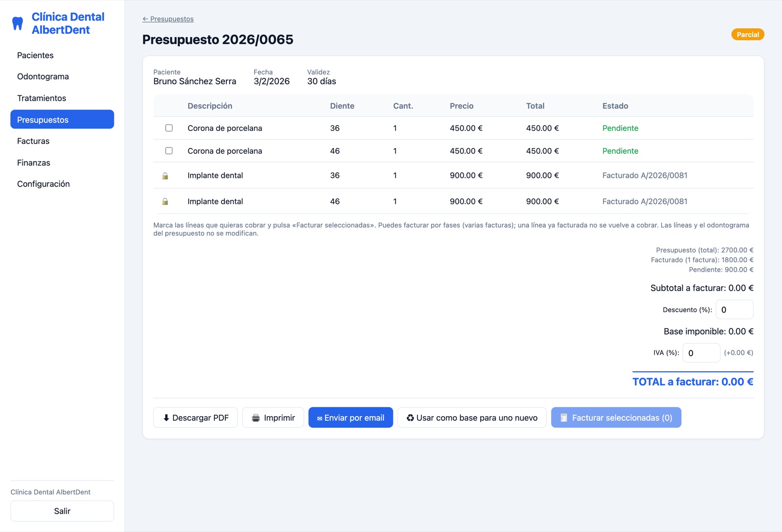Click the envelope icon in Enviar por email
This screenshot has width=782, height=532.
coord(320,418)
